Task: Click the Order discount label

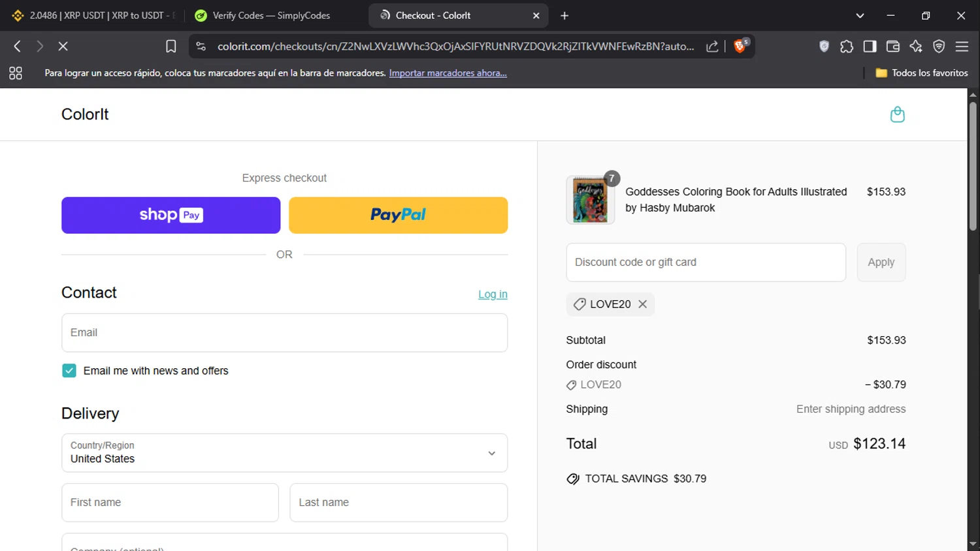Action: point(601,365)
